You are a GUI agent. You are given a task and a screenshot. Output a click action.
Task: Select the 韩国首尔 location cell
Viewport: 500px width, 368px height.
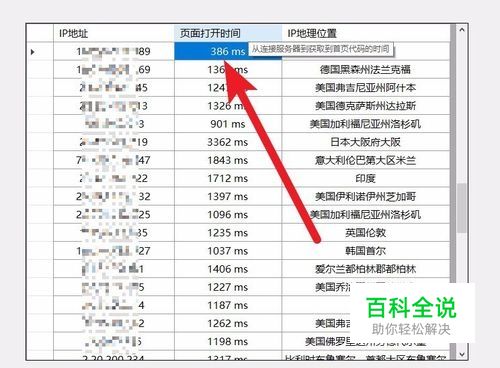tap(366, 251)
